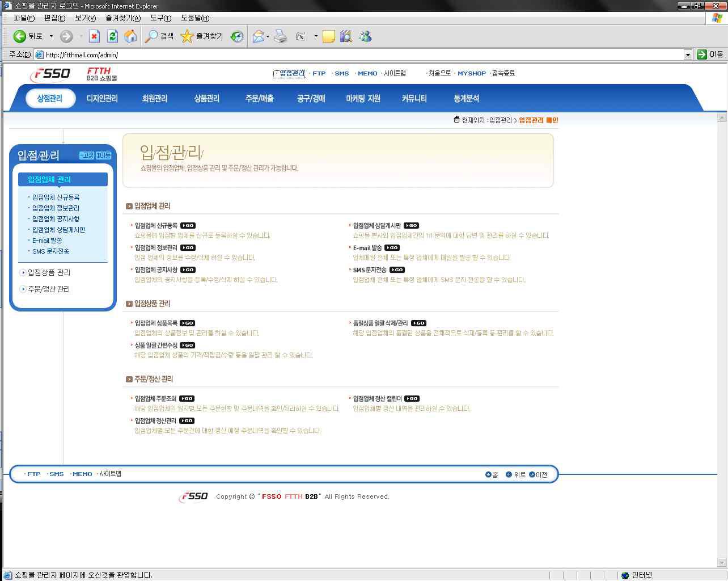Switch to the 회원관리 navigation tab
Viewport: 728px width, 581px height.
coord(155,99)
